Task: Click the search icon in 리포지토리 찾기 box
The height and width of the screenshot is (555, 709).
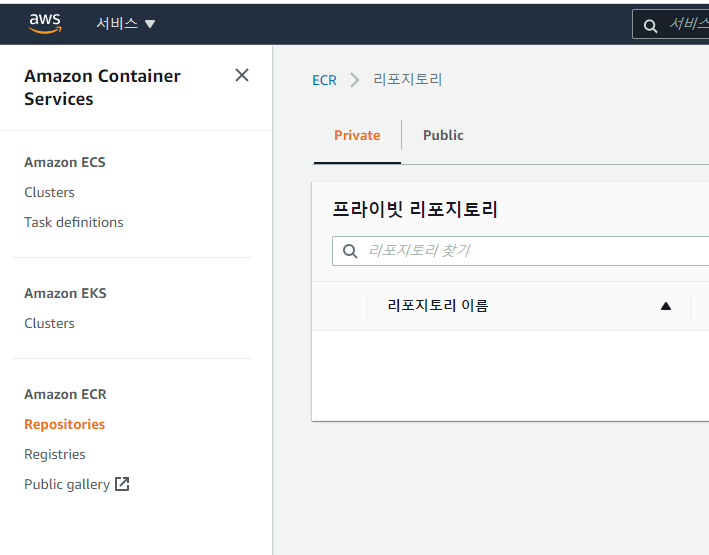Action: tap(350, 251)
